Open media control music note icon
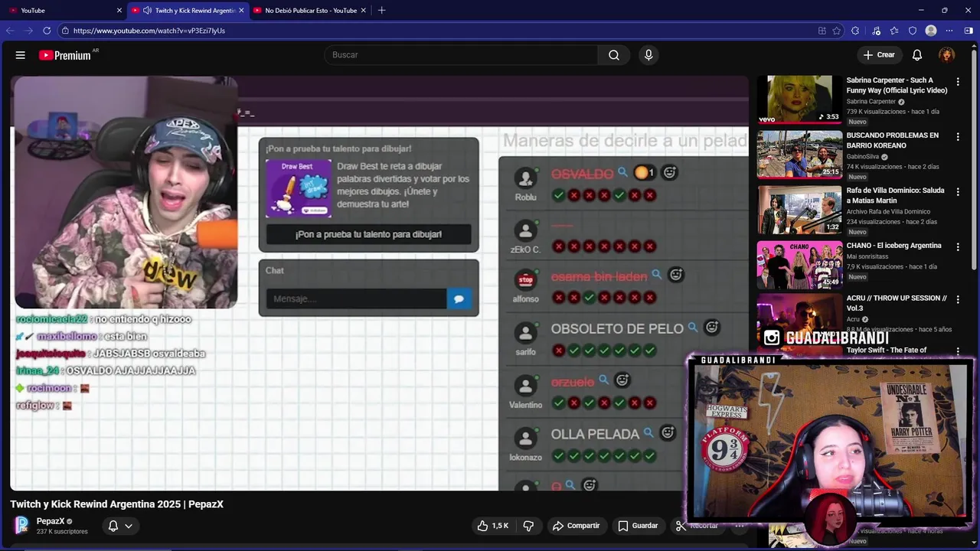The width and height of the screenshot is (980, 551). pyautogui.click(x=877, y=31)
